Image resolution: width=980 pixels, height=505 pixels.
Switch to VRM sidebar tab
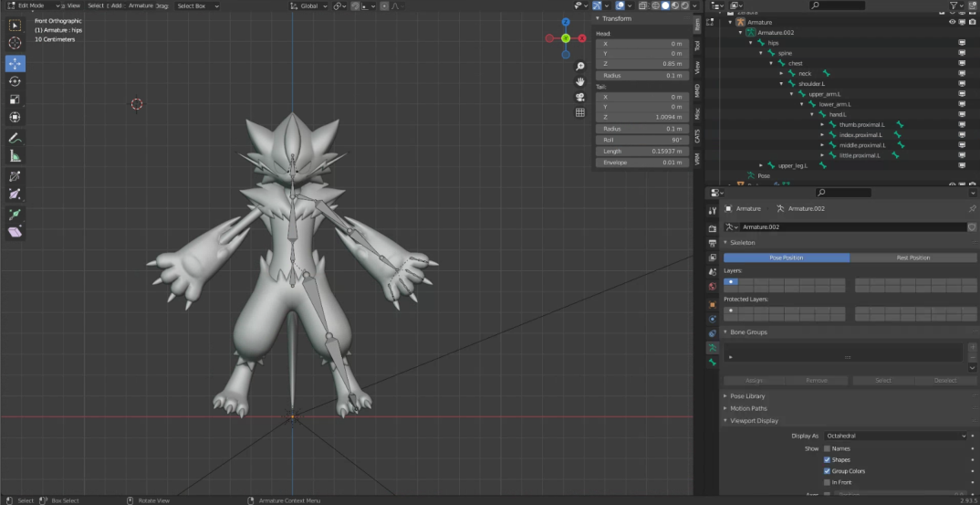(x=697, y=159)
